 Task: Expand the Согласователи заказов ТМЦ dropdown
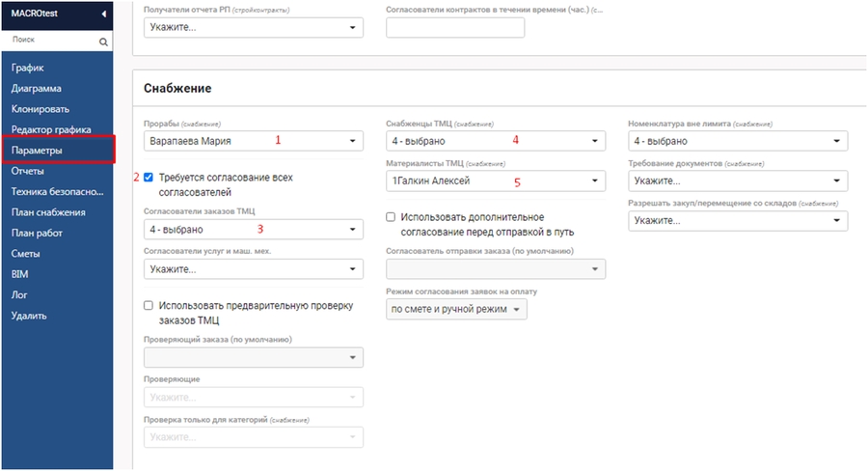click(253, 230)
